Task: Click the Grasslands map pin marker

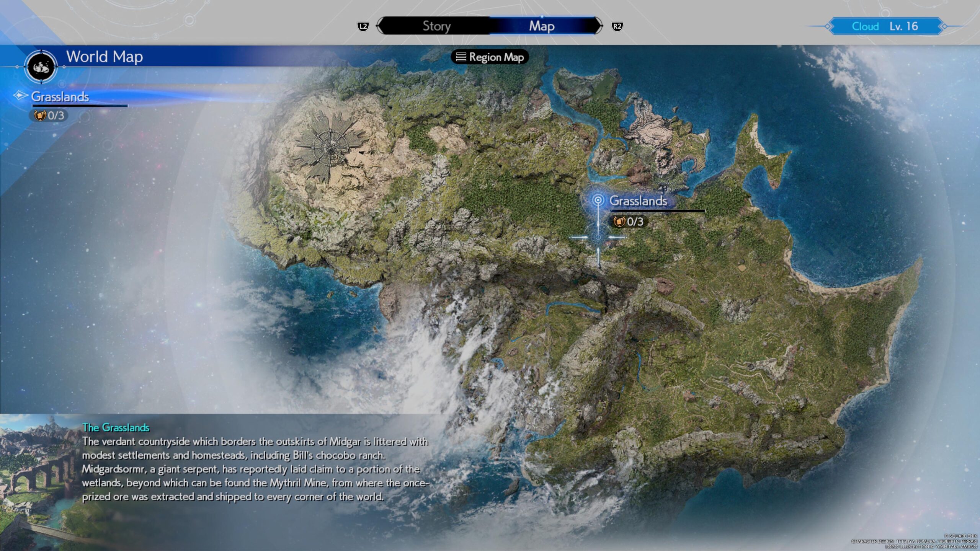Action: (x=598, y=200)
